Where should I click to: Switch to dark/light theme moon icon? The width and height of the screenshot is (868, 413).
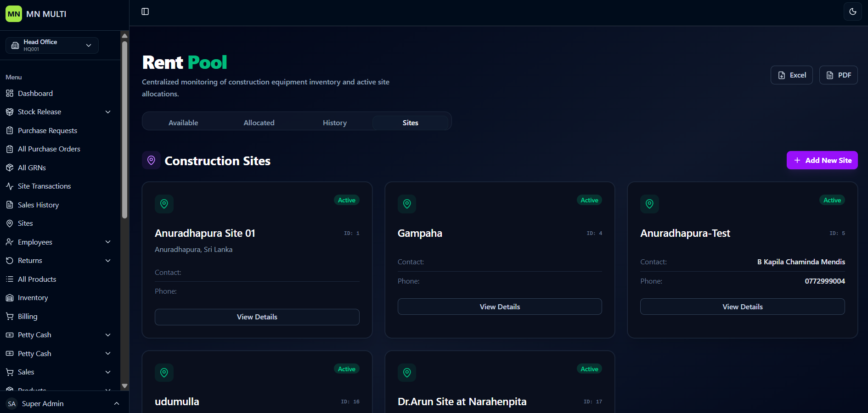(x=853, y=11)
